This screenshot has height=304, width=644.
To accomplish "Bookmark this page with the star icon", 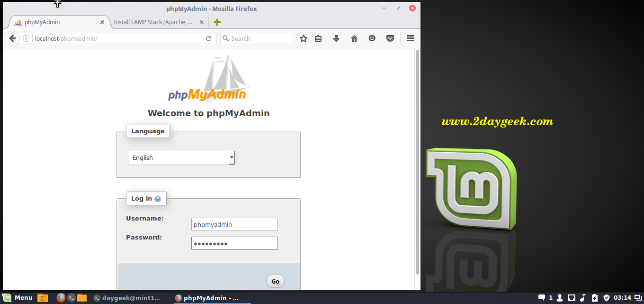I will click(x=304, y=38).
